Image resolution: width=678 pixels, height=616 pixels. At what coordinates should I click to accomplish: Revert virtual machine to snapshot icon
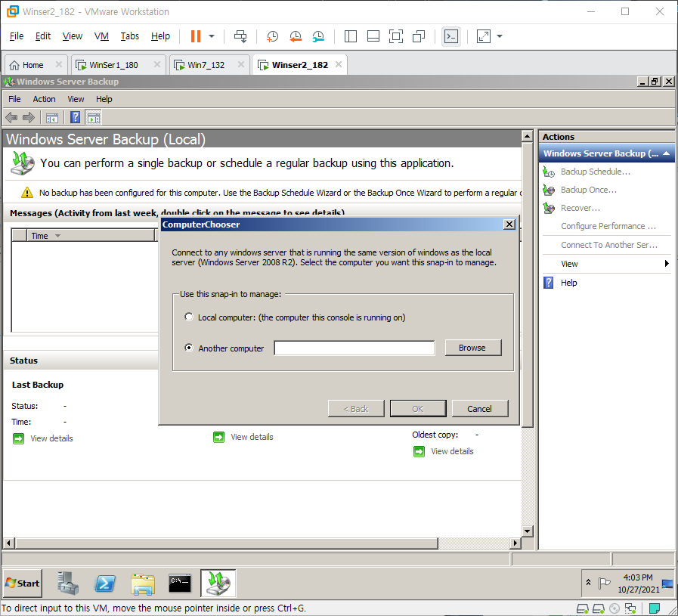pos(296,36)
